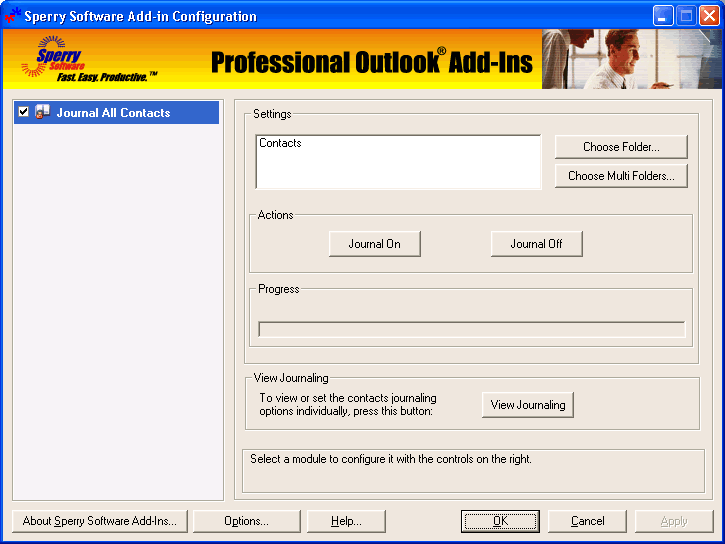
Task: Click the journaling progress bar
Action: click(x=472, y=330)
